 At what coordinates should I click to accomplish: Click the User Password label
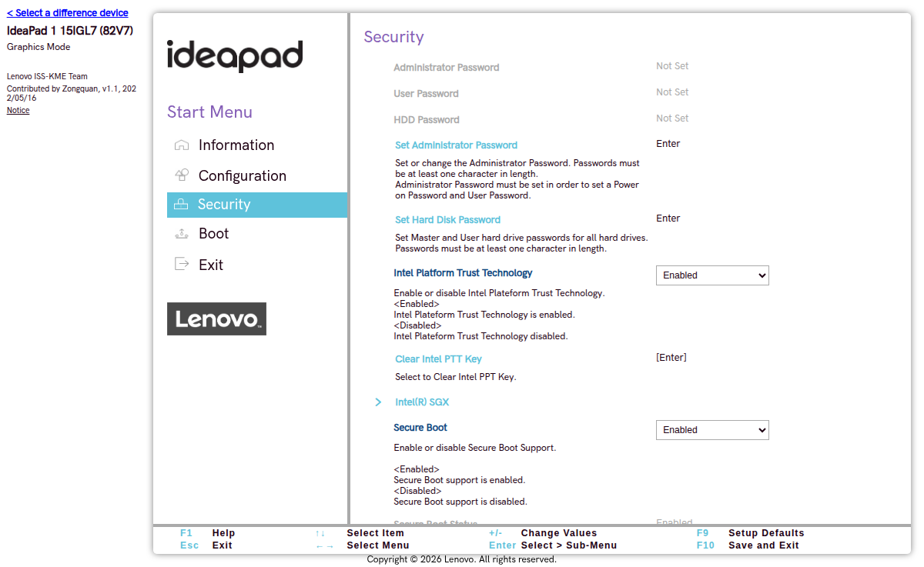pos(426,94)
